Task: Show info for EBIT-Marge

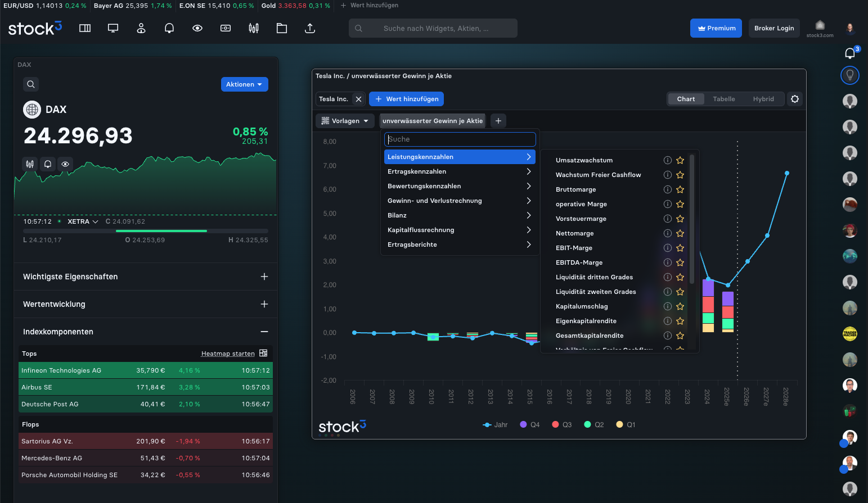Action: point(668,248)
